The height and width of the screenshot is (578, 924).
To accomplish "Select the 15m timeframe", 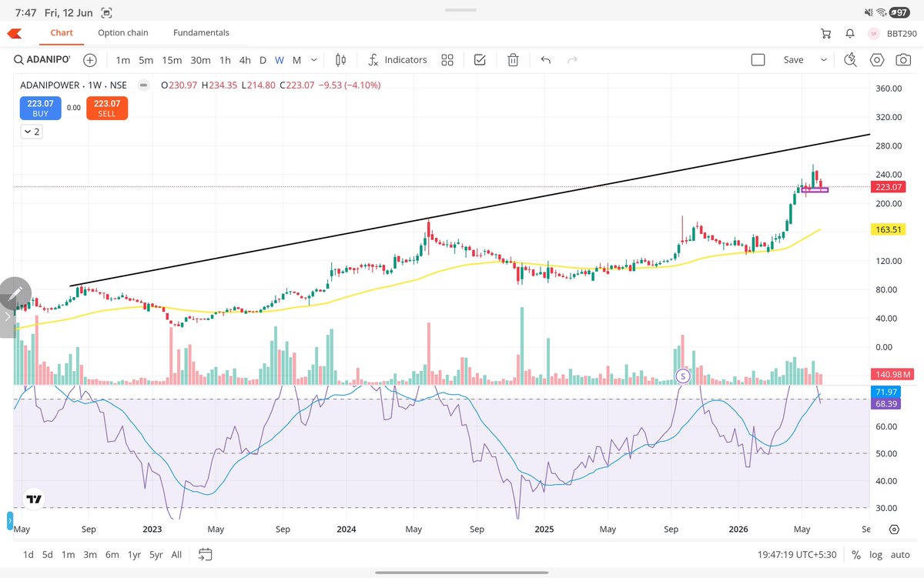I will coord(172,60).
